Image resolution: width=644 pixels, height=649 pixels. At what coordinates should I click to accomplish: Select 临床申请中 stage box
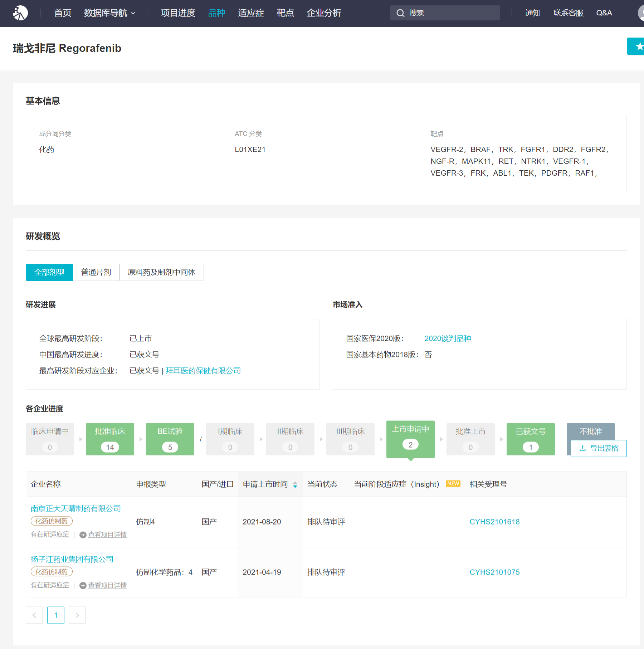(x=50, y=439)
